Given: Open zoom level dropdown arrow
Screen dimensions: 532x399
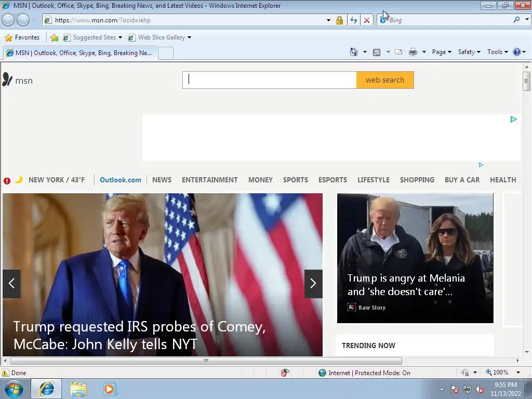Looking at the screenshot, I should (x=518, y=373).
